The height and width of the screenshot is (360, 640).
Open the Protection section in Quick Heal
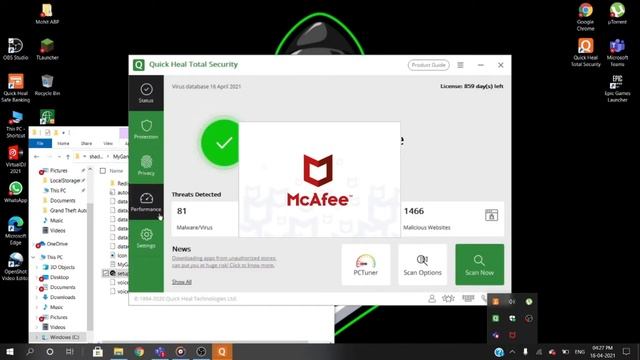pyautogui.click(x=146, y=129)
